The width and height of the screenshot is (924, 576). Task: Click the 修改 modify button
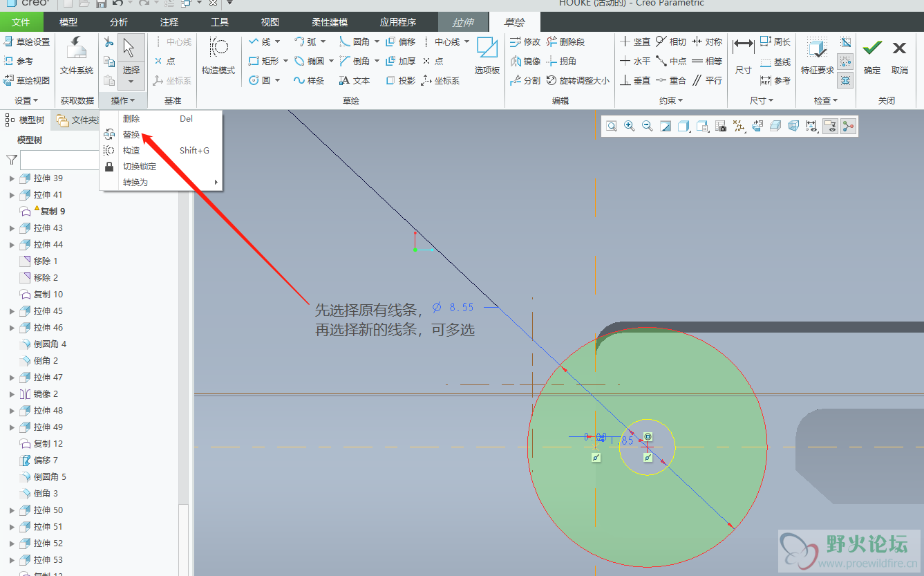pos(525,41)
